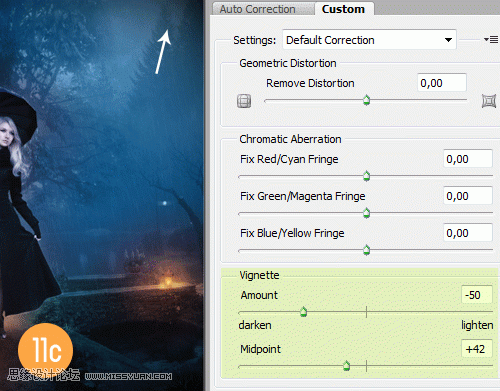Select the Custom tab
Image resolution: width=500 pixels, height=391 pixels.
tap(343, 9)
